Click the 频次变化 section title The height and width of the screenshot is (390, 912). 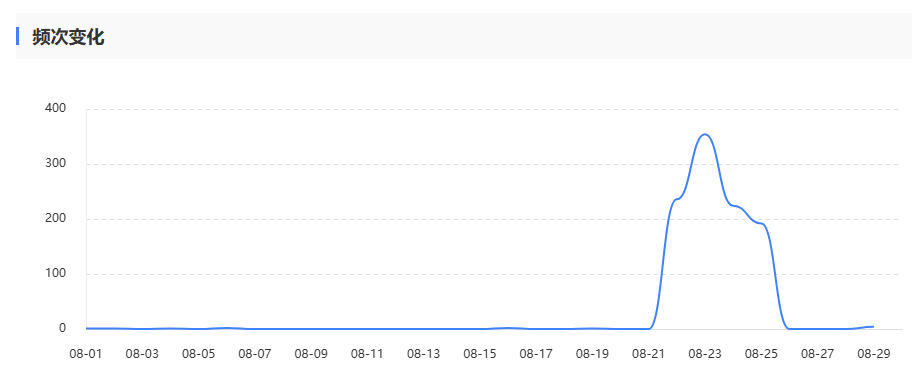pyautogui.click(x=68, y=37)
